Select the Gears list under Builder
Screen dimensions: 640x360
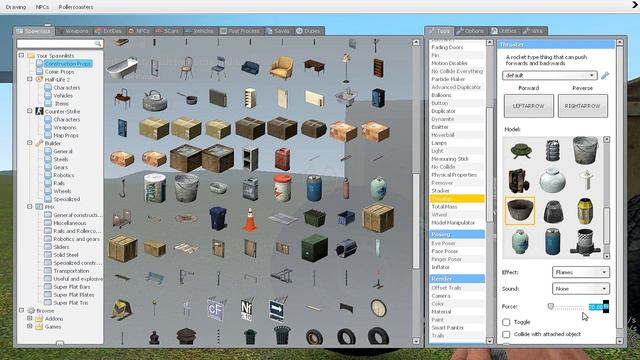tap(60, 167)
